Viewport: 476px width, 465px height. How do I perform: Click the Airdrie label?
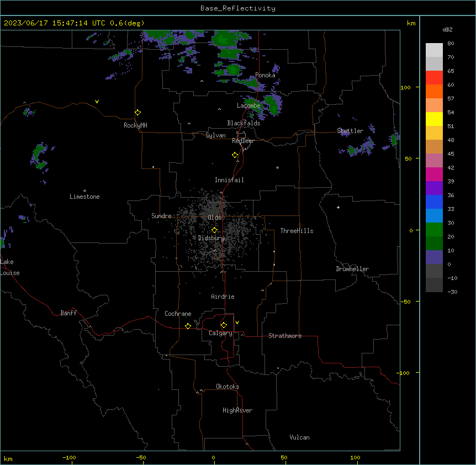(223, 297)
